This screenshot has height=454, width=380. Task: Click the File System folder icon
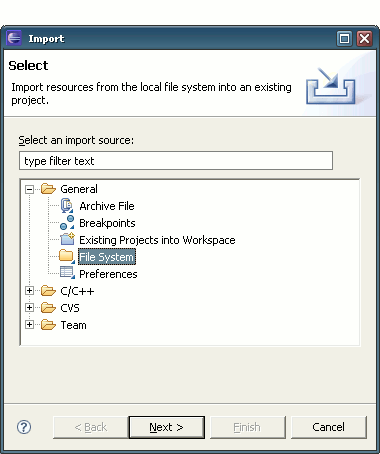(67, 256)
